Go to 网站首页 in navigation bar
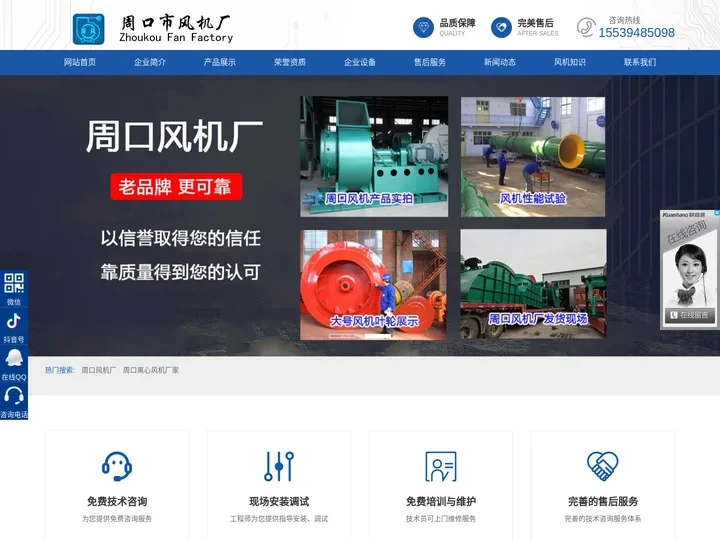720x540 pixels. tap(79, 62)
